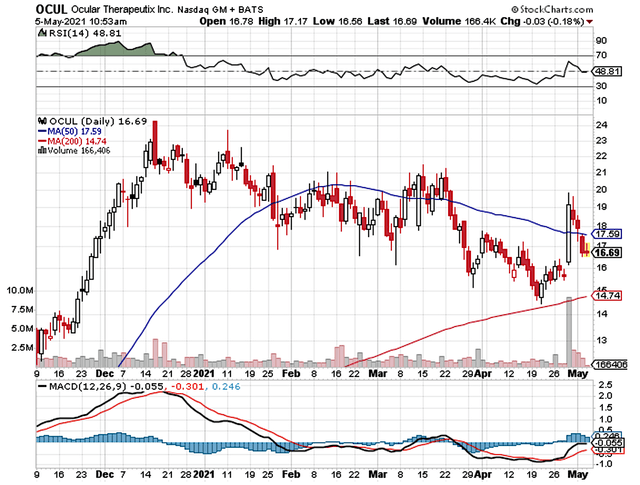Click the red MA(200) line swatch in the legend

pyautogui.click(x=42, y=141)
